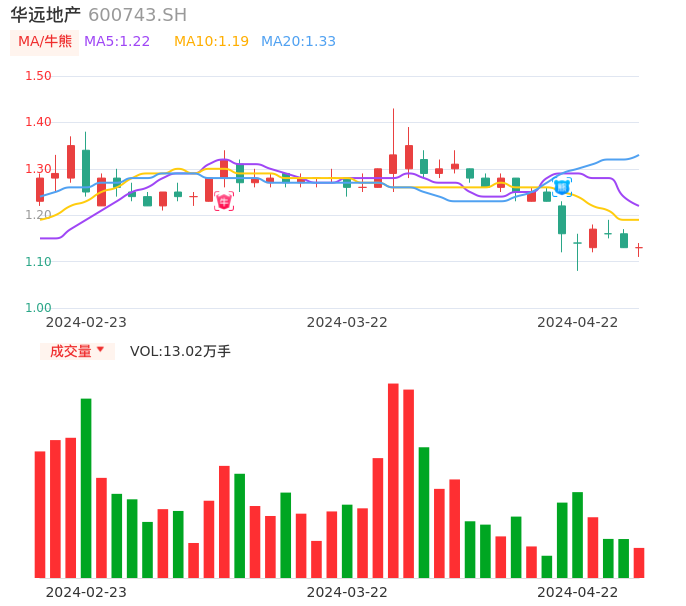686x606 pixels.
Task: Click the stock code 600743.SH
Action: 137,15
